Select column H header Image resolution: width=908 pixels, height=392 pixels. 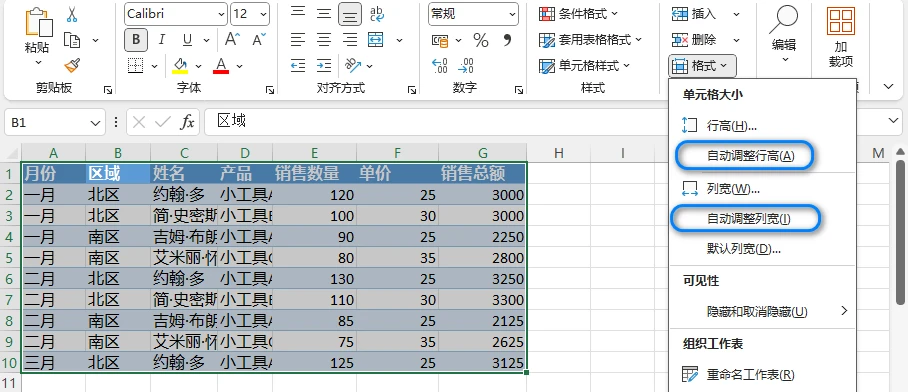pos(558,153)
